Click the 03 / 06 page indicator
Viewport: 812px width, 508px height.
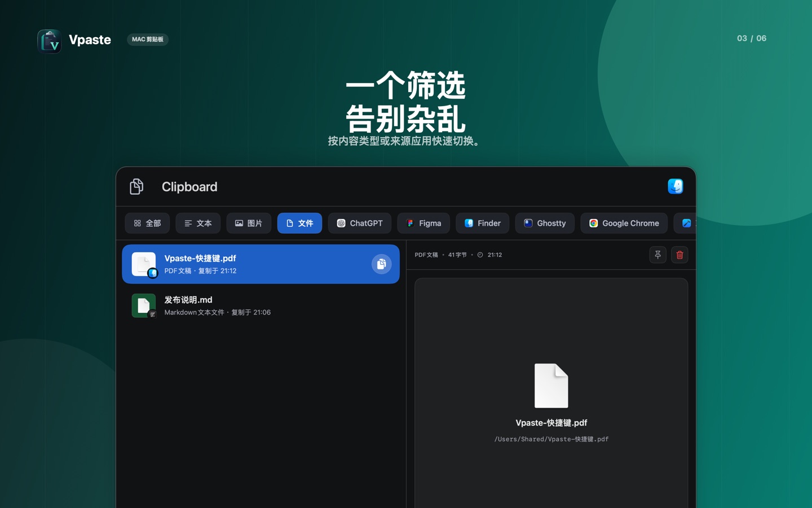coord(752,38)
